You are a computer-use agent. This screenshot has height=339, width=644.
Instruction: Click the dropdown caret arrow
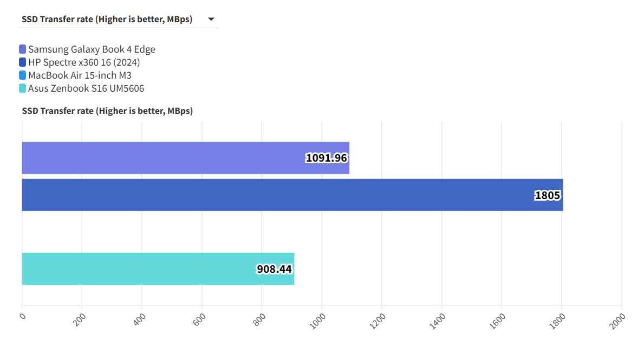click(x=211, y=20)
